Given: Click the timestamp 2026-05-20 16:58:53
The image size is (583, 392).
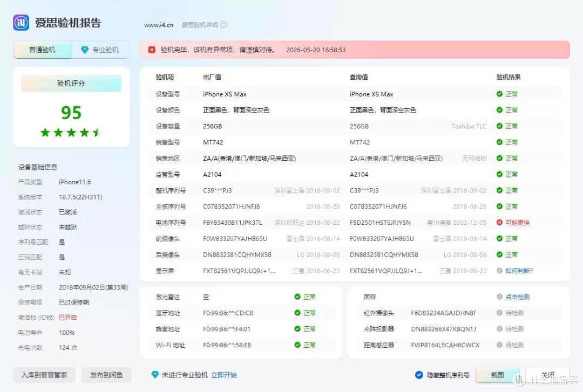Looking at the screenshot, I should 316,50.
